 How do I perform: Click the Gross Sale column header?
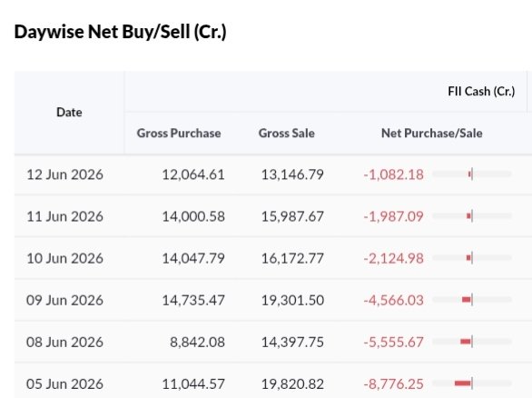pyautogui.click(x=287, y=133)
